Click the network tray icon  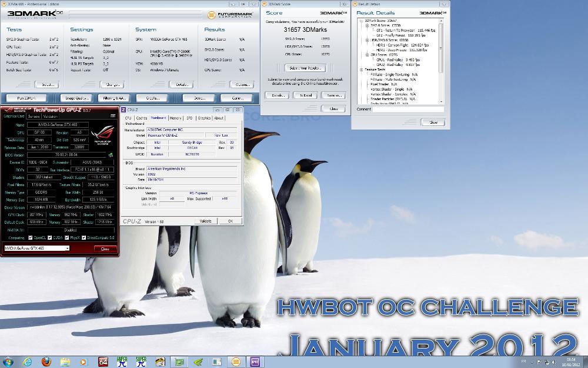546,362
